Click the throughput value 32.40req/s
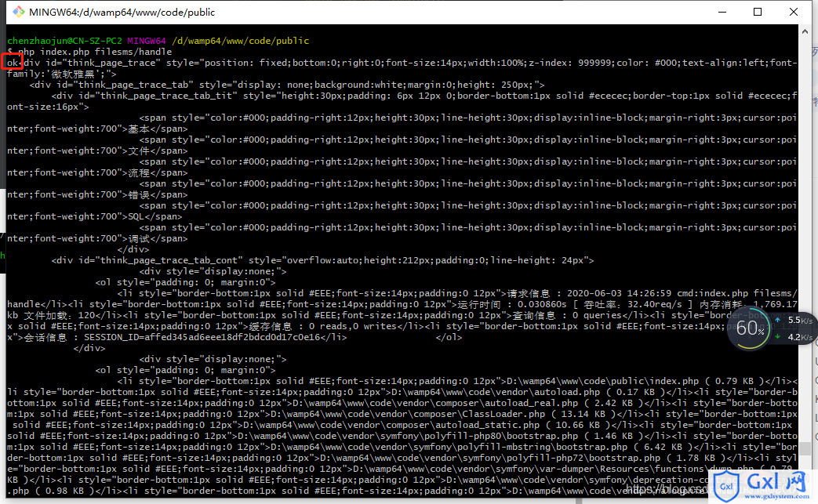 point(654,304)
